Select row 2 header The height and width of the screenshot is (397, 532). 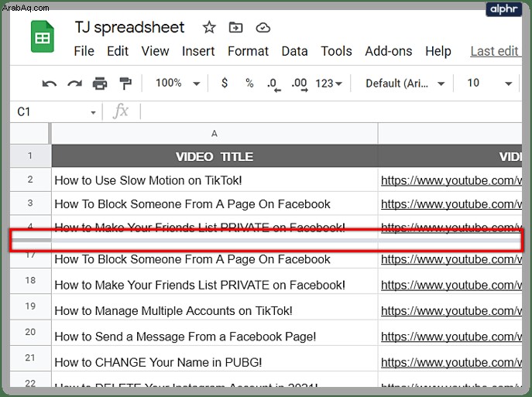click(30, 180)
